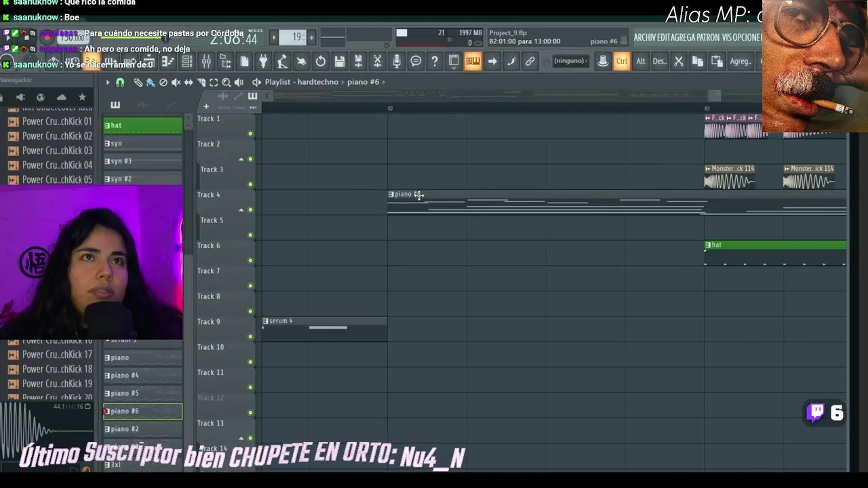Mute Track 4 with its green LED

point(250,210)
